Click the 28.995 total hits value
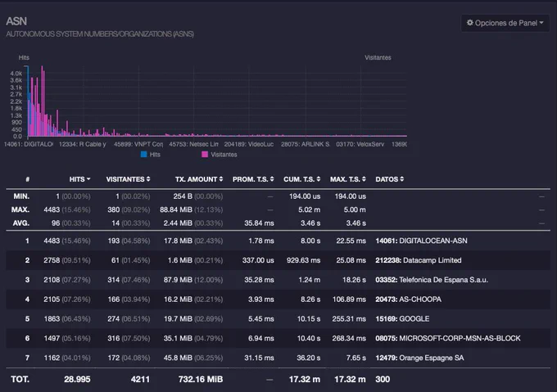Screen dimensions: 557x392 coord(77,379)
